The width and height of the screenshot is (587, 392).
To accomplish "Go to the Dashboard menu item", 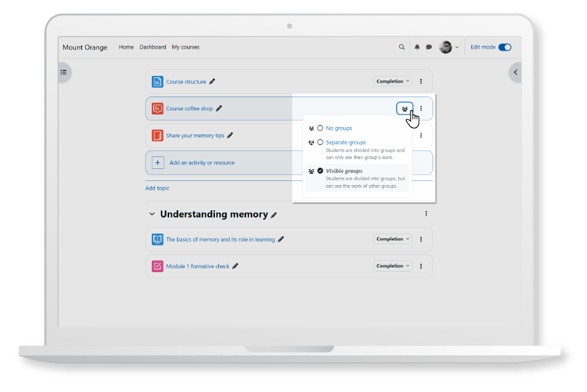I will (x=152, y=47).
